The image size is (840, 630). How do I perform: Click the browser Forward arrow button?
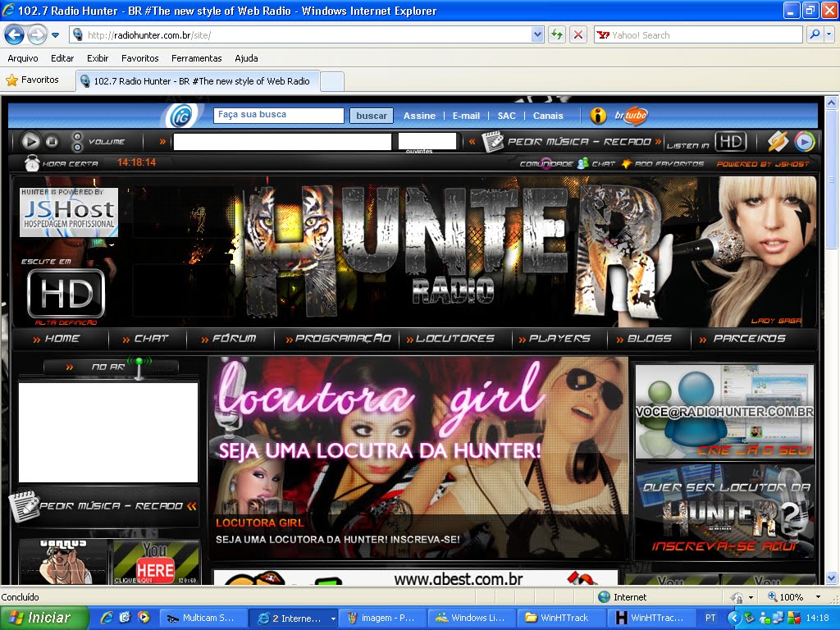pyautogui.click(x=36, y=35)
